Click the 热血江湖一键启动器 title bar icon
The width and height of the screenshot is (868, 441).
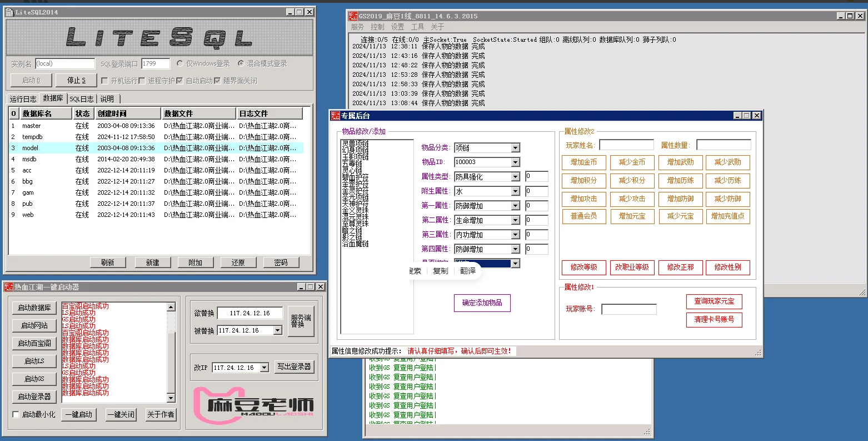8,288
